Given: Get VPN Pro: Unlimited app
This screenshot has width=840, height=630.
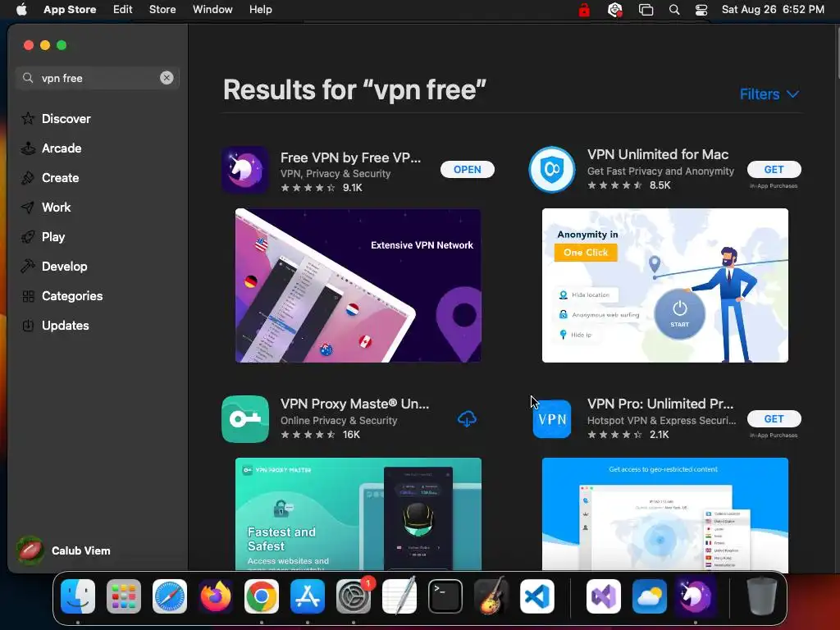Looking at the screenshot, I should [x=774, y=418].
